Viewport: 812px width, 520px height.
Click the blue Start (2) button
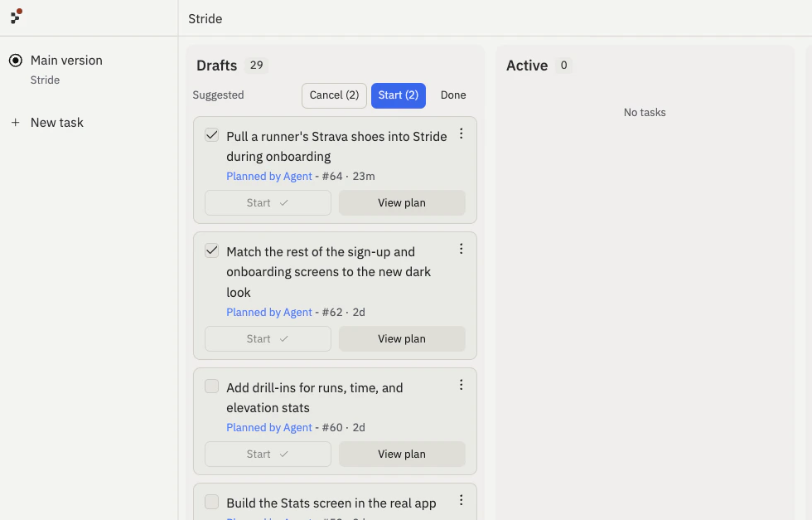click(x=399, y=95)
